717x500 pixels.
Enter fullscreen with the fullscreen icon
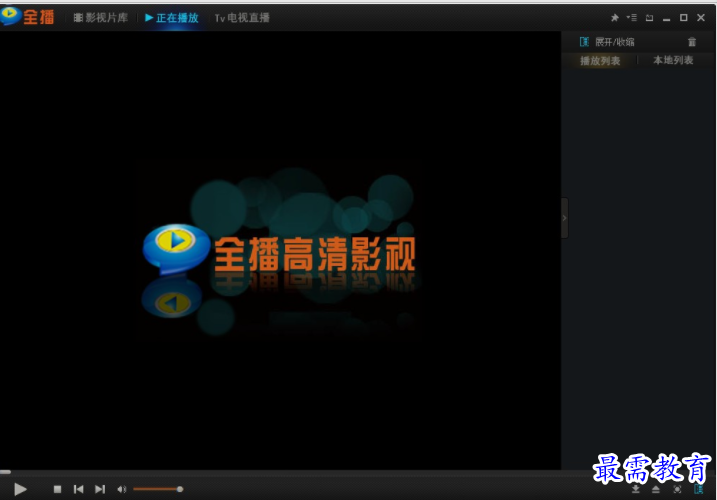[677, 489]
